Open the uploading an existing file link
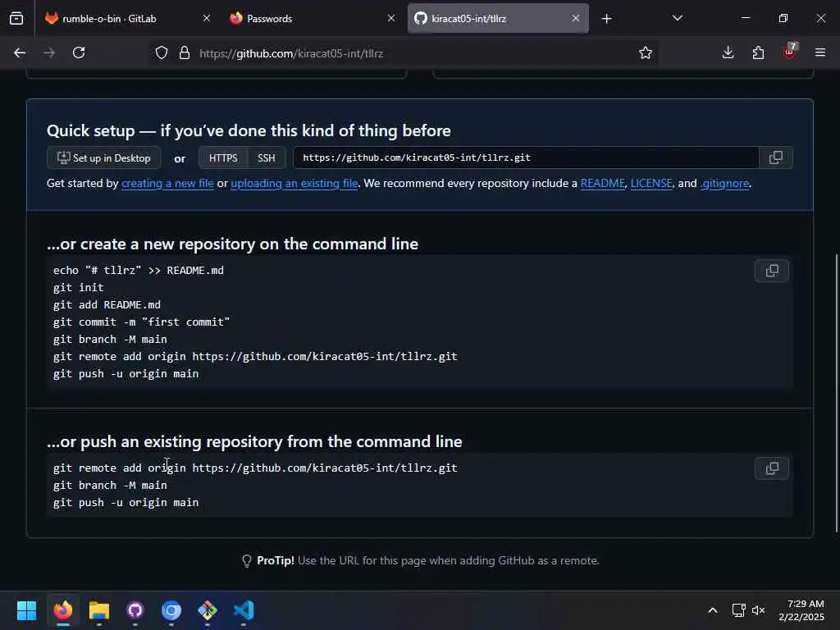The image size is (840, 630). tap(294, 183)
